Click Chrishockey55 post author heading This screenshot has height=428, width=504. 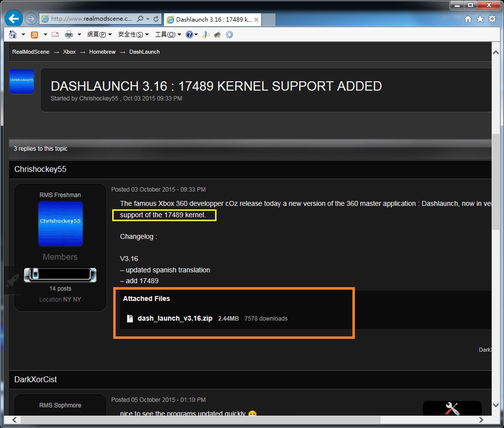(40, 169)
